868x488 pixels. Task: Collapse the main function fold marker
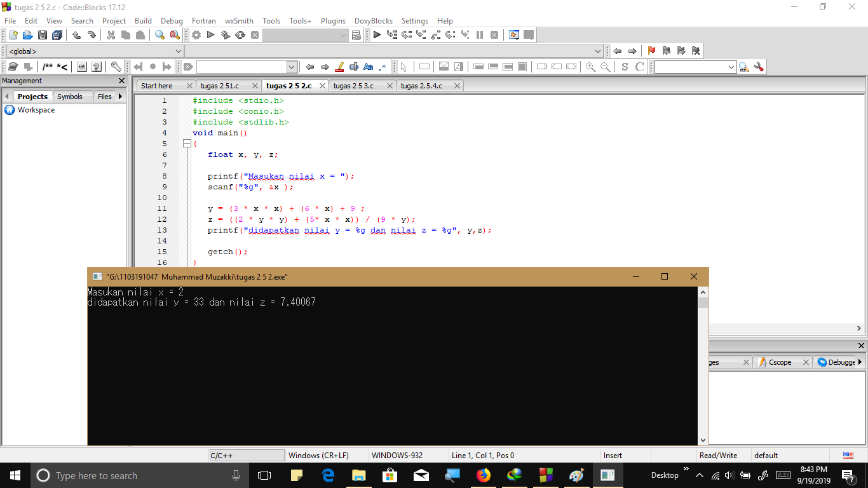pyautogui.click(x=187, y=144)
